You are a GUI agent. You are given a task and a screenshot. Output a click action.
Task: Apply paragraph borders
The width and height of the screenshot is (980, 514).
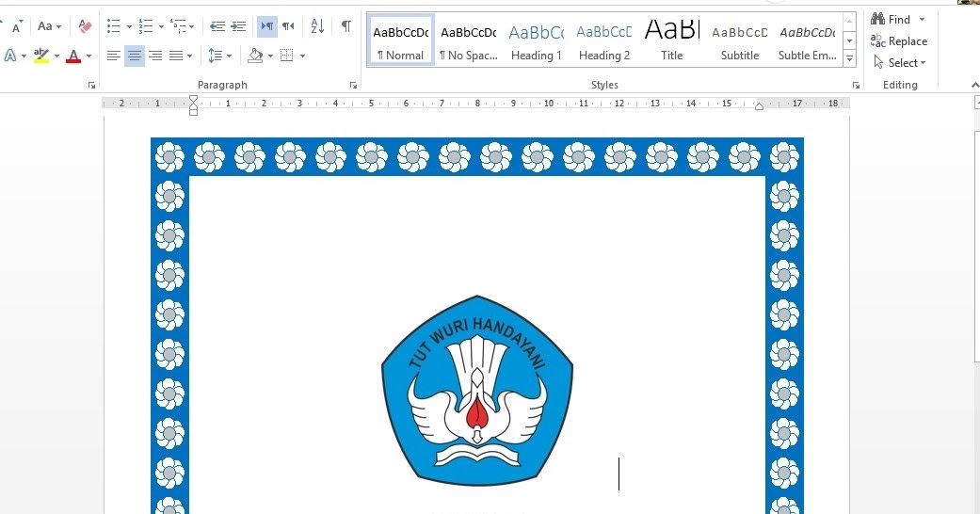click(287, 56)
